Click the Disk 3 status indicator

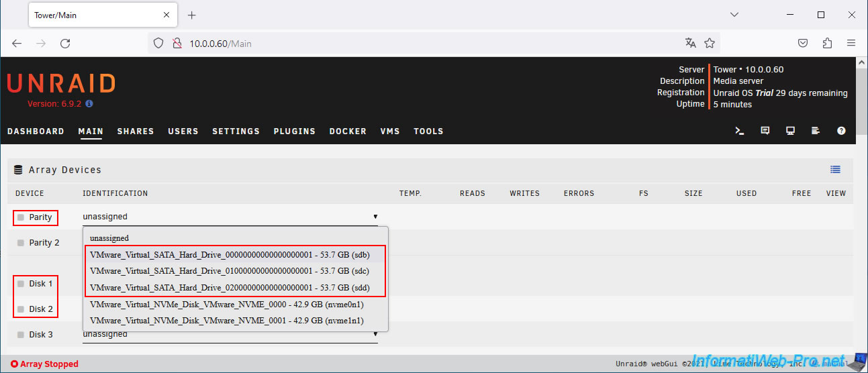coord(21,335)
